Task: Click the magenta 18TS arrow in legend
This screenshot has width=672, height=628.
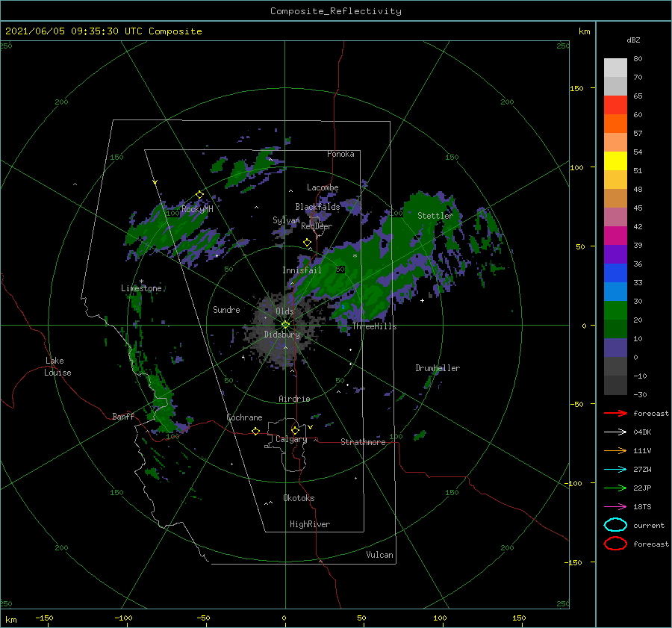Action: tap(615, 507)
